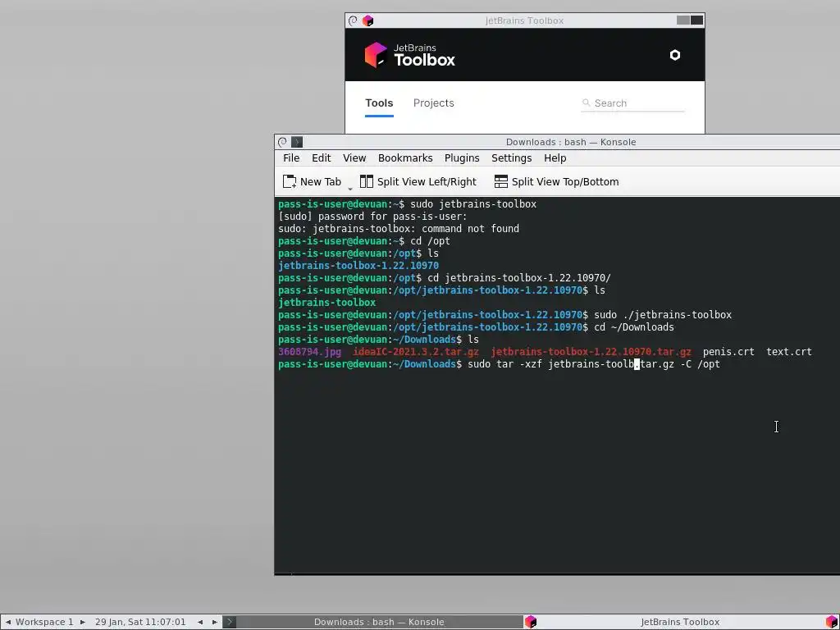Click the JetBrains Toolbox cube logo

point(376,55)
